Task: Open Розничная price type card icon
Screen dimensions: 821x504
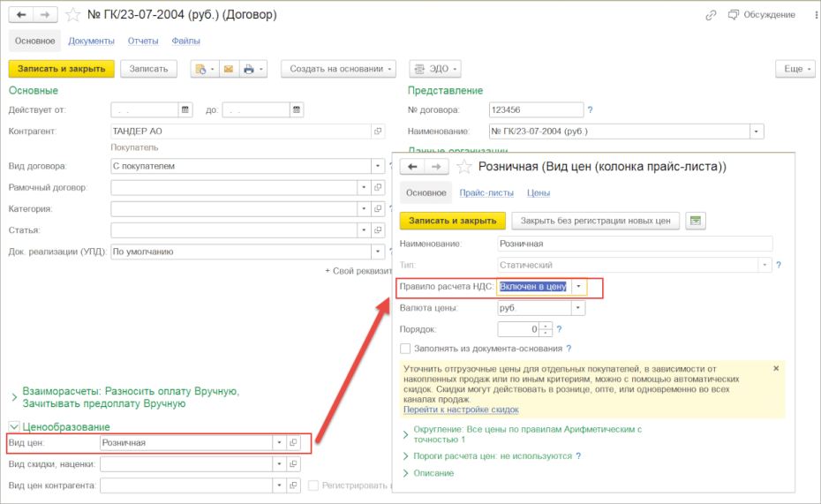Action: [x=294, y=443]
